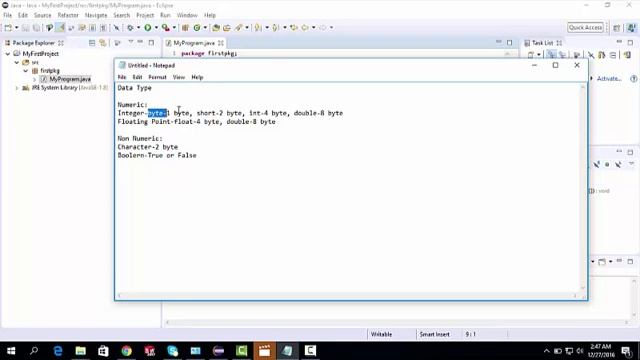Collapse the firstpkg package node
The height and width of the screenshot is (360, 640).
click(x=26, y=71)
